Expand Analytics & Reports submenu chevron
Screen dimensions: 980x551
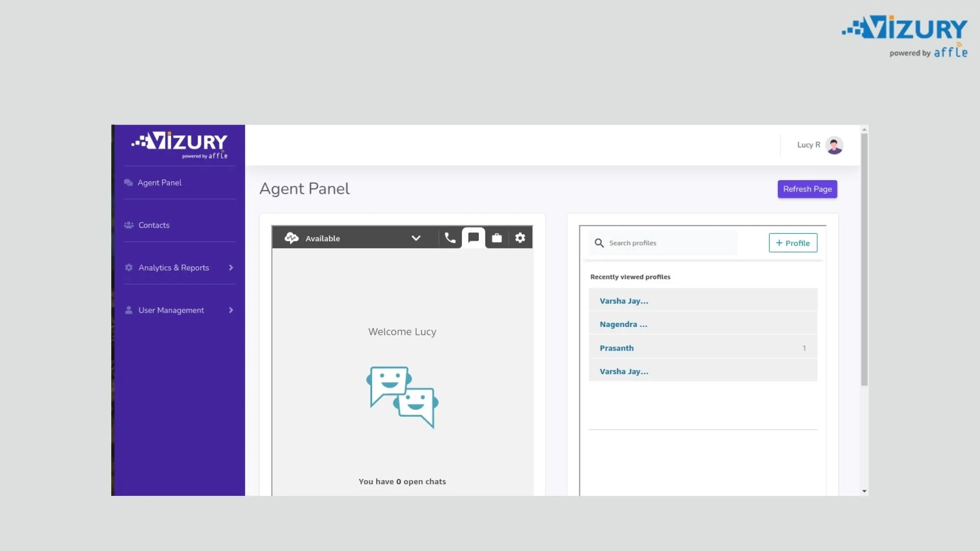(x=231, y=268)
